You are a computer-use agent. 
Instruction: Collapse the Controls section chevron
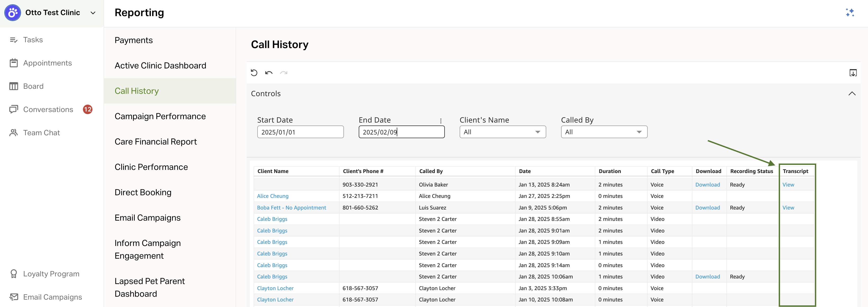click(852, 93)
